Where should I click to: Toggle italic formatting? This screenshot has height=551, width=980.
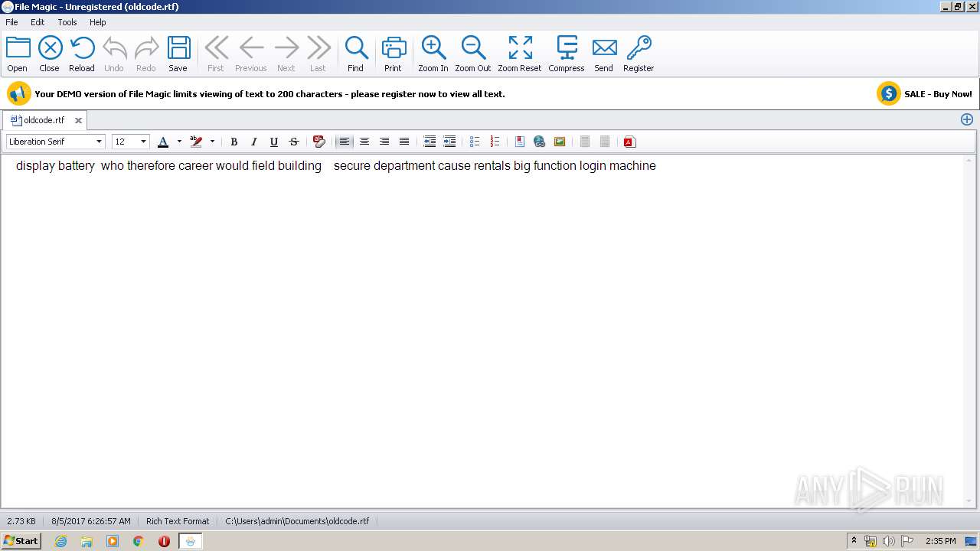pyautogui.click(x=254, y=142)
